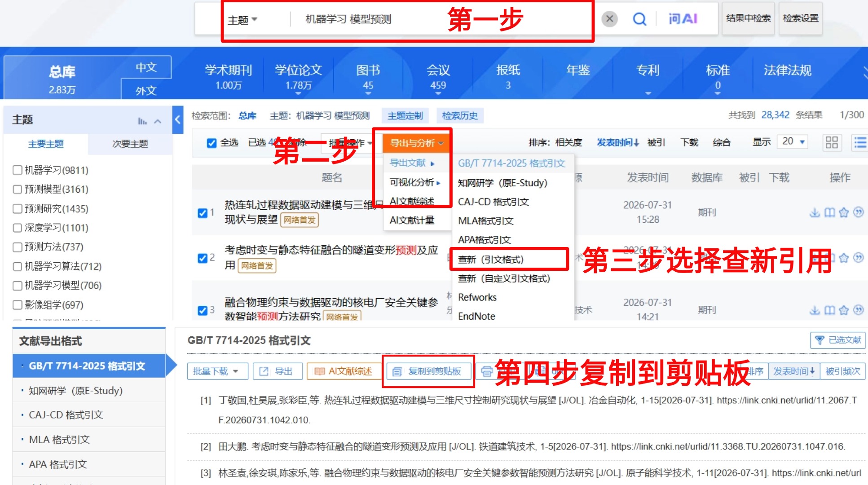The image size is (868, 485).
Task: Cite the 热连轧过程数据驱动建模 article via quote icon
Action: click(x=858, y=212)
